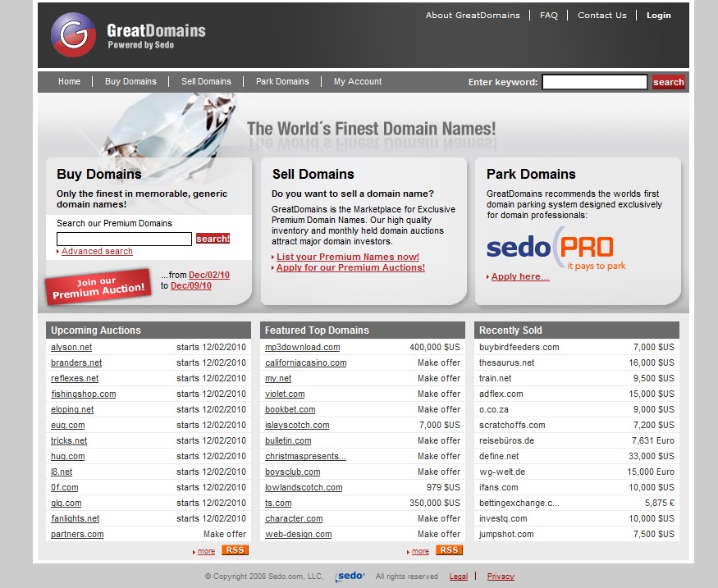Select the 33,000 $US sold price
The height and width of the screenshot is (588, 718).
click(x=652, y=456)
